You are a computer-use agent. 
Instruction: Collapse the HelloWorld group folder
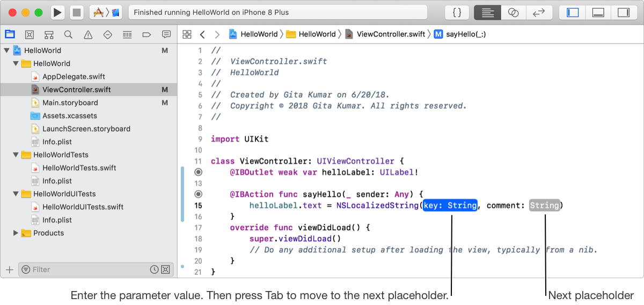click(16, 63)
